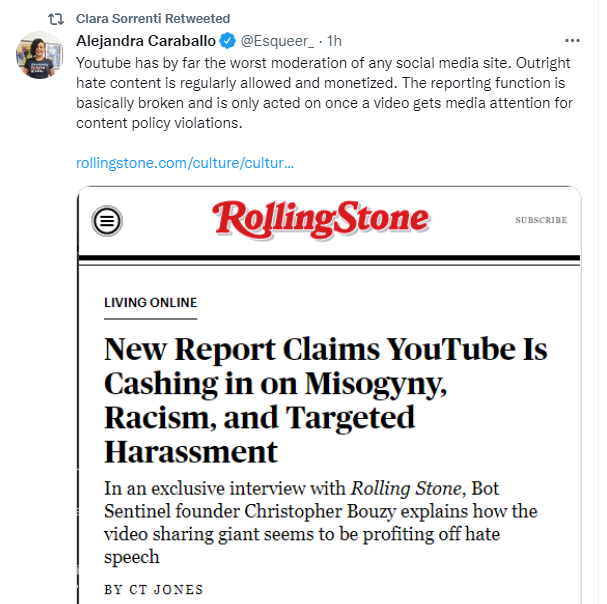607x604 pixels.
Task: Open the rollingstone.com article link
Action: [185, 163]
